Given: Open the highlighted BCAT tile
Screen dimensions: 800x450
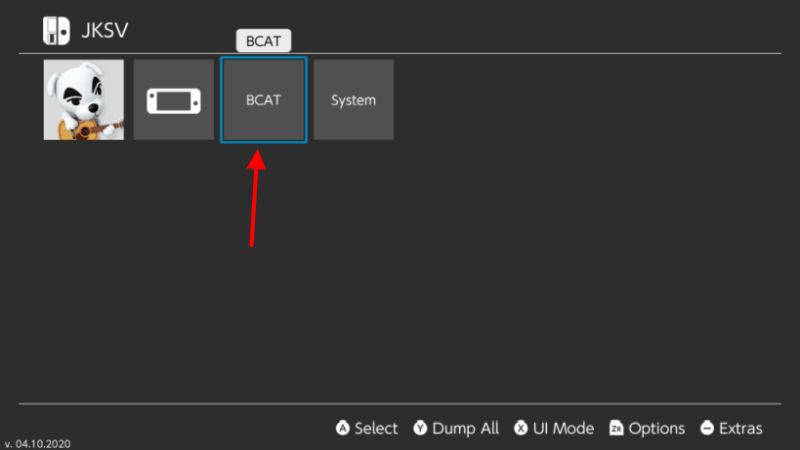Looking at the screenshot, I should [263, 100].
